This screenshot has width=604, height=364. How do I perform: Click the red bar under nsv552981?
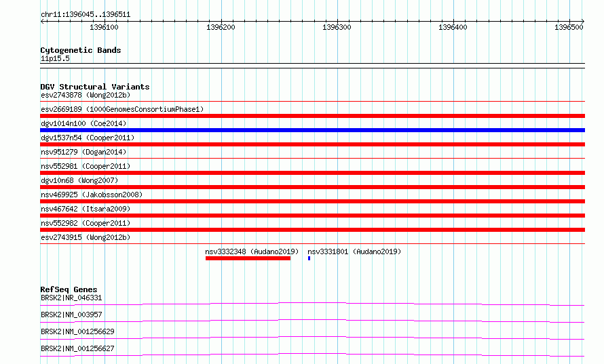(x=312, y=173)
